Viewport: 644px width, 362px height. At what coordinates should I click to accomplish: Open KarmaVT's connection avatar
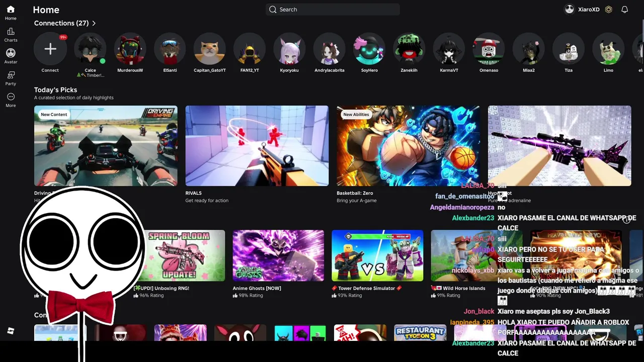click(449, 49)
